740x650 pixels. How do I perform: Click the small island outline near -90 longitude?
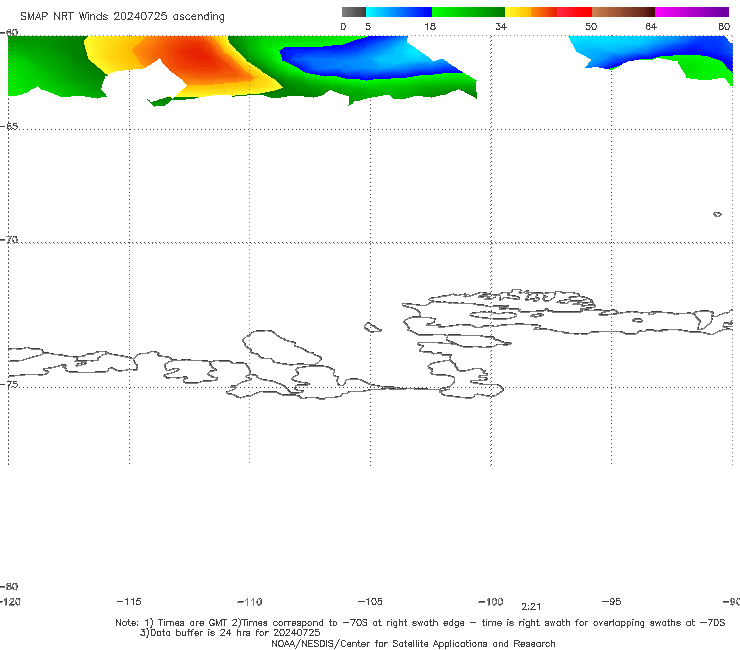tap(717, 214)
